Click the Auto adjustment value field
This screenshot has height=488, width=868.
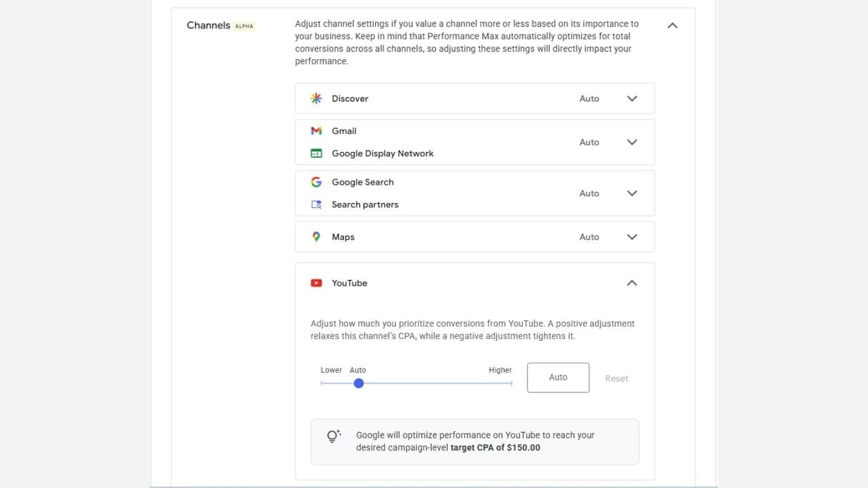pyautogui.click(x=558, y=378)
